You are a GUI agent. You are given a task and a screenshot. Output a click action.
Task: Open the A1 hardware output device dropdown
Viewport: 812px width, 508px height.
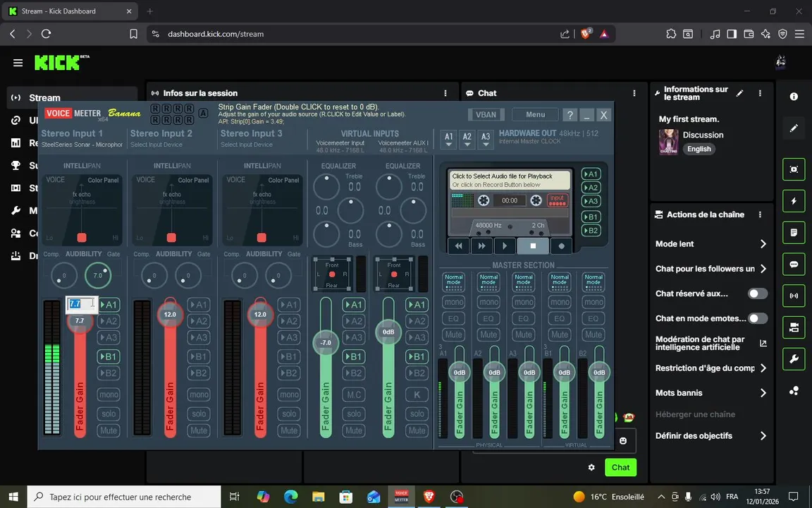point(449,140)
